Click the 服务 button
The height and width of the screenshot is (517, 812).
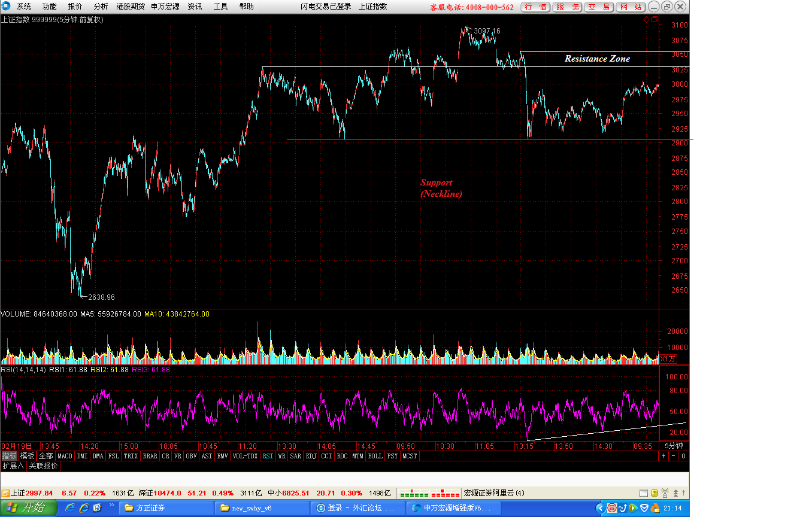(567, 7)
